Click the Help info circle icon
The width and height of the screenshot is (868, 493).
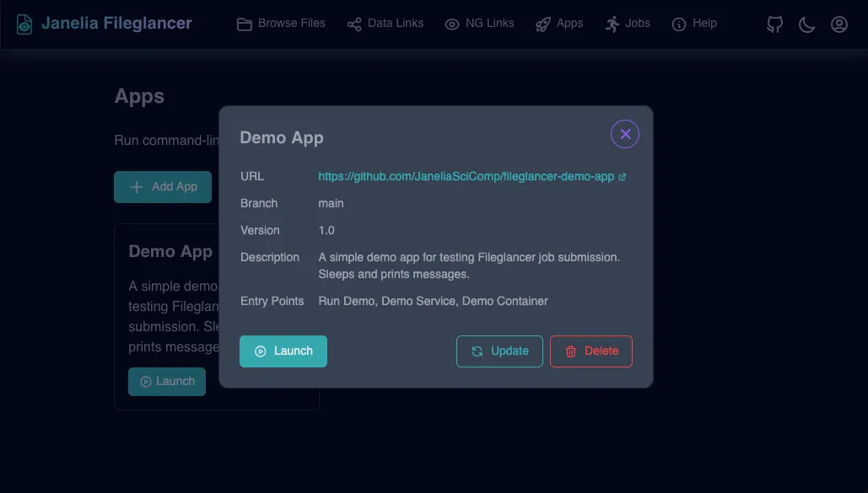680,24
